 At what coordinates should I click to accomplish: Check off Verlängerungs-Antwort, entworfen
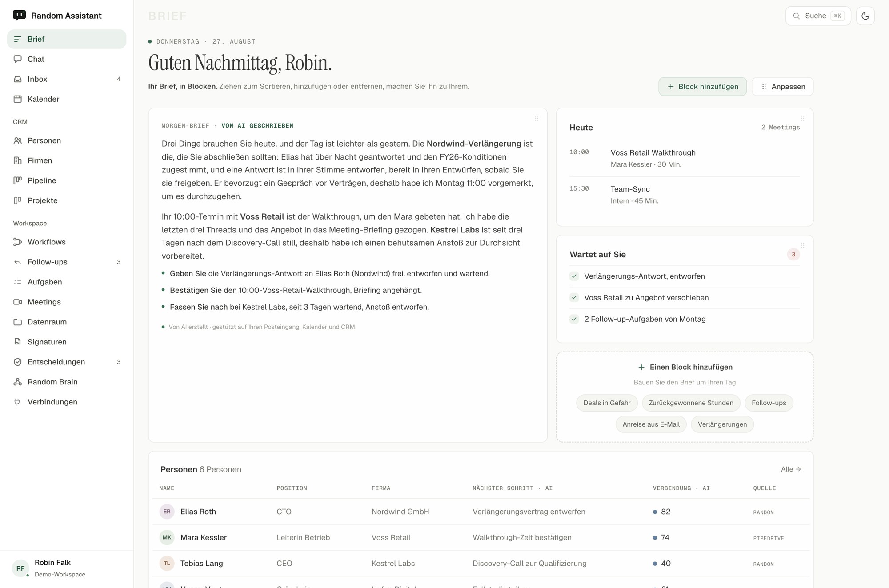click(x=574, y=276)
